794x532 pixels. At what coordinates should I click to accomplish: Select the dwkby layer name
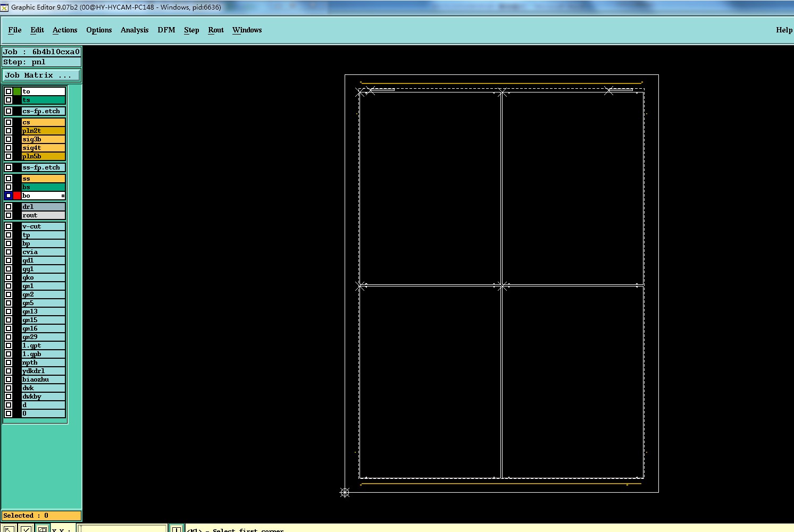43,396
